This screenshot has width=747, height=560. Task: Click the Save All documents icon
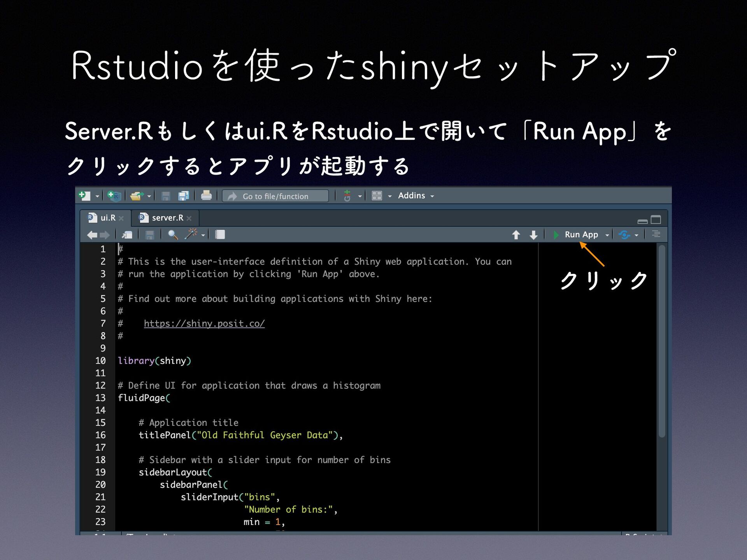tap(183, 196)
